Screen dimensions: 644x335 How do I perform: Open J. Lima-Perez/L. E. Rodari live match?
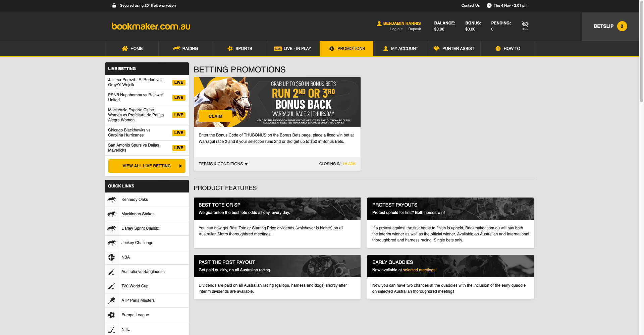tap(147, 82)
